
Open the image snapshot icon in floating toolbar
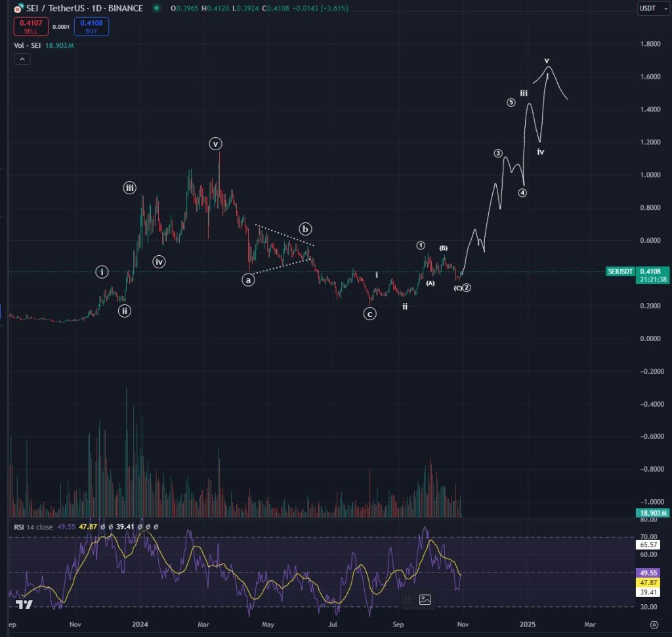425,600
